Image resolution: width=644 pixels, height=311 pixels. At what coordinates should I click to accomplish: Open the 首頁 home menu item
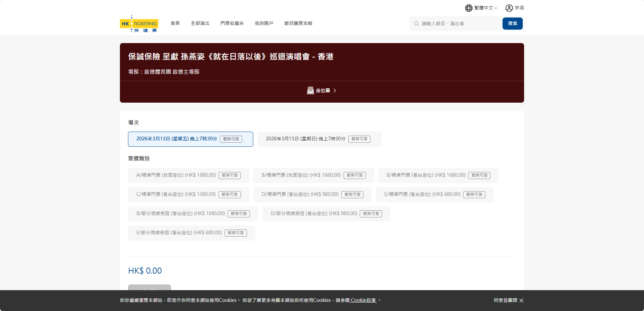pos(175,24)
